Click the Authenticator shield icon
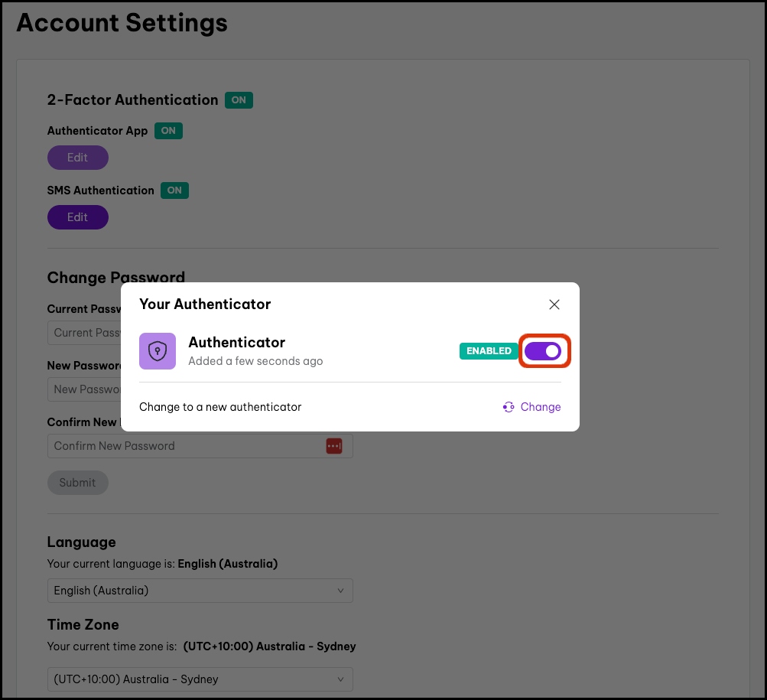 [x=158, y=351]
